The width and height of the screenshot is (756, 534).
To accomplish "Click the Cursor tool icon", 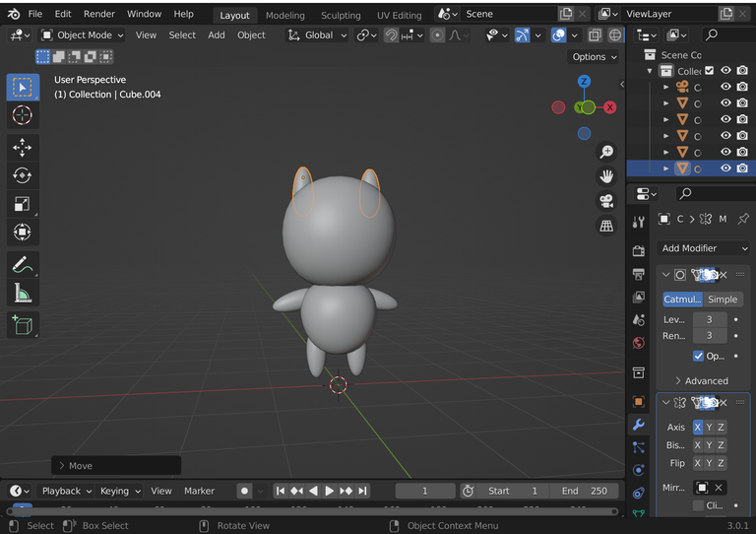I will click(22, 115).
